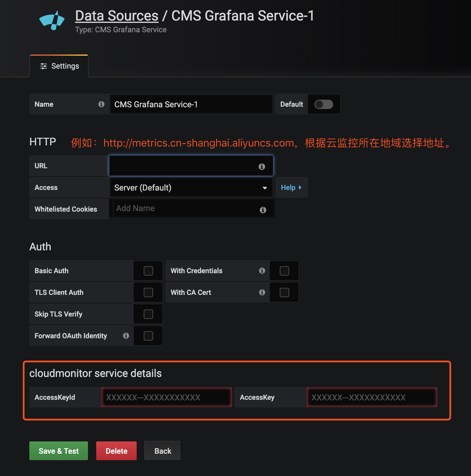Click the info icon beside Name label
Screen dimensions: 471x476
pyautogui.click(x=101, y=104)
